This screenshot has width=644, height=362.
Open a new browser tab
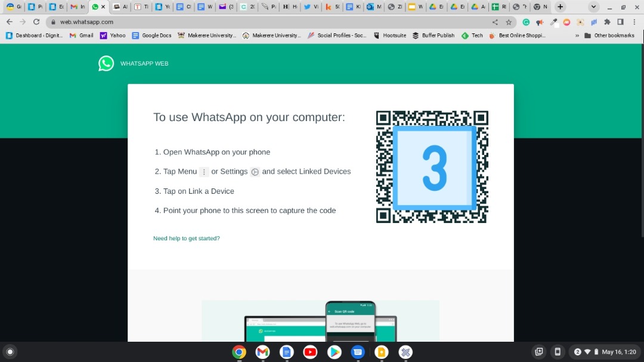(560, 7)
